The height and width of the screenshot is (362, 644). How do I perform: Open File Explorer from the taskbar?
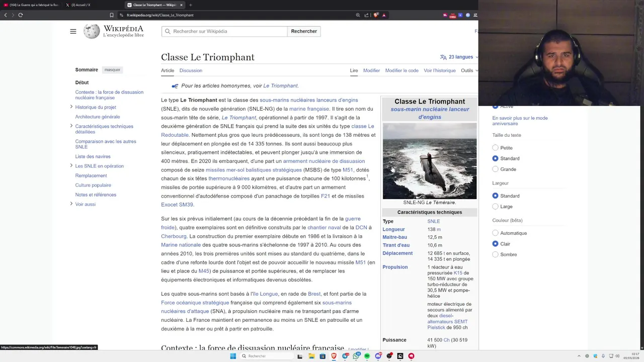(311, 356)
